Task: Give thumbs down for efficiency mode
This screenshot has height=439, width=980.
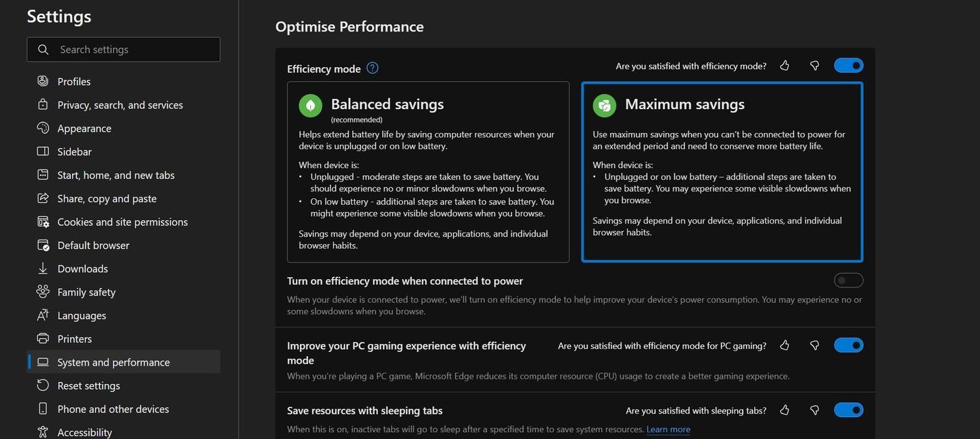Action: point(815,66)
